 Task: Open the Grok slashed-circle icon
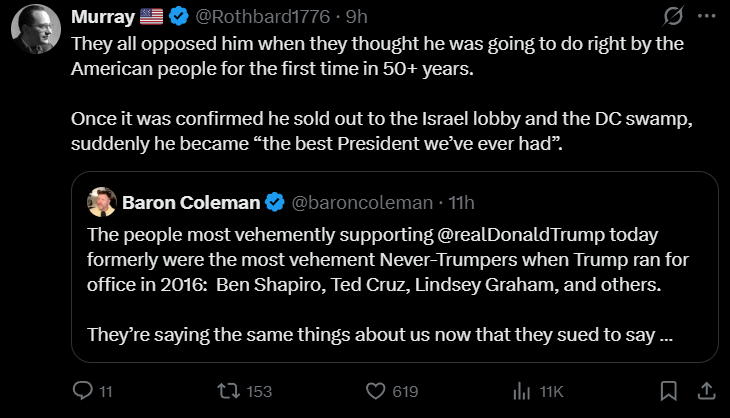pyautogui.click(x=673, y=17)
